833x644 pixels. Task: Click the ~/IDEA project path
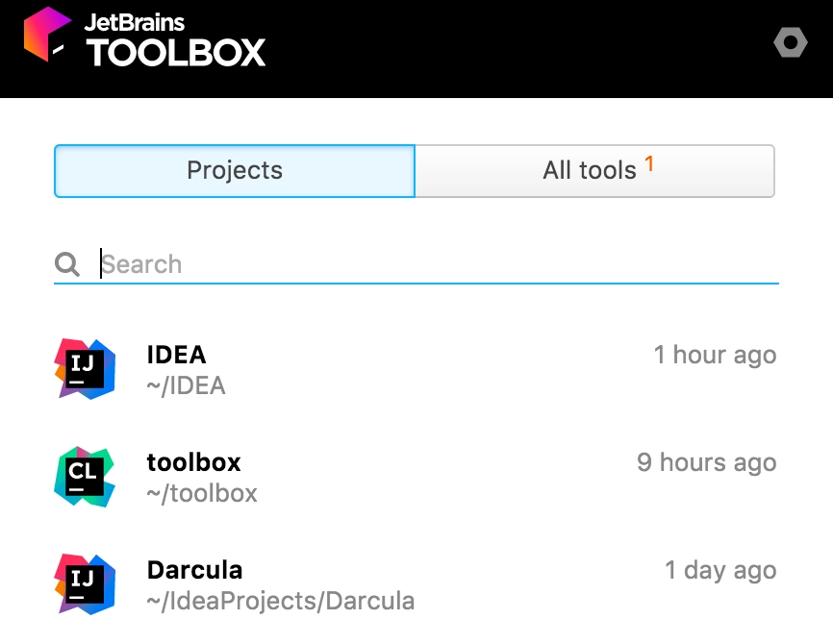point(186,386)
